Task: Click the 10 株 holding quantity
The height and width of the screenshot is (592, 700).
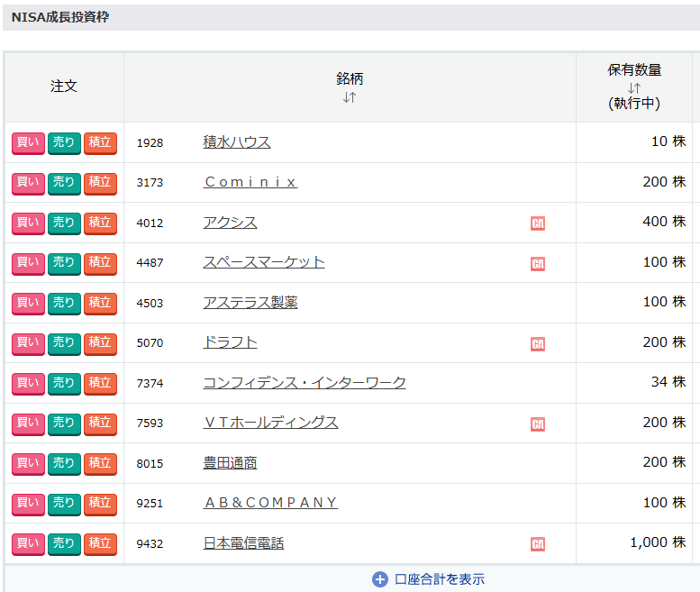Action: click(668, 141)
